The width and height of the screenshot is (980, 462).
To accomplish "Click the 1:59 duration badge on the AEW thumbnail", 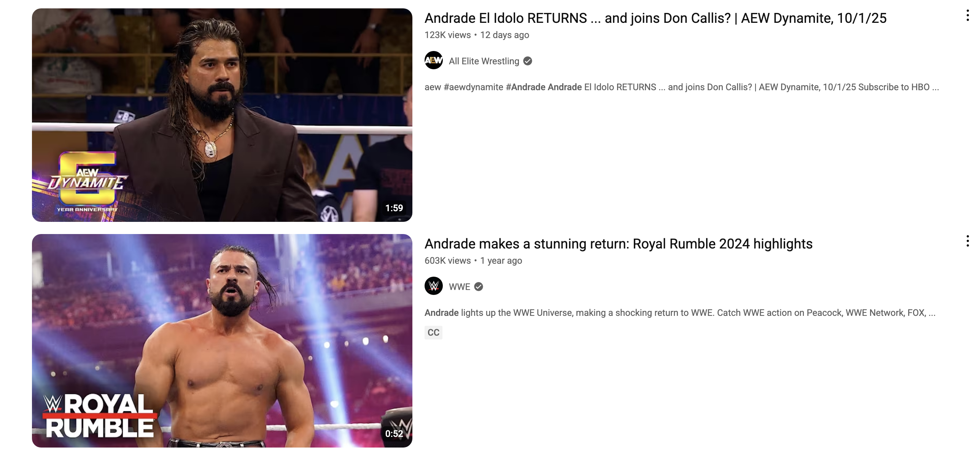I will coord(394,208).
